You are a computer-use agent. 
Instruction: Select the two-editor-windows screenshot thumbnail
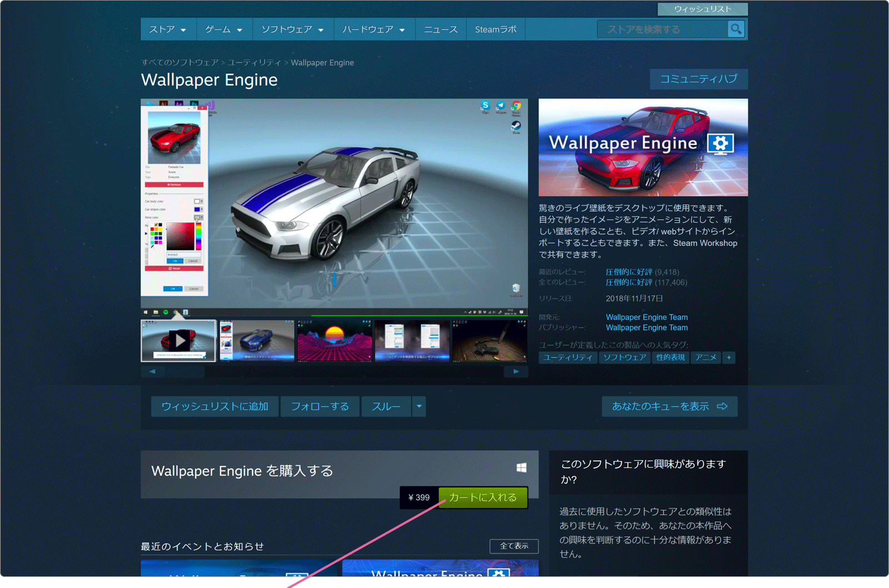[412, 340]
